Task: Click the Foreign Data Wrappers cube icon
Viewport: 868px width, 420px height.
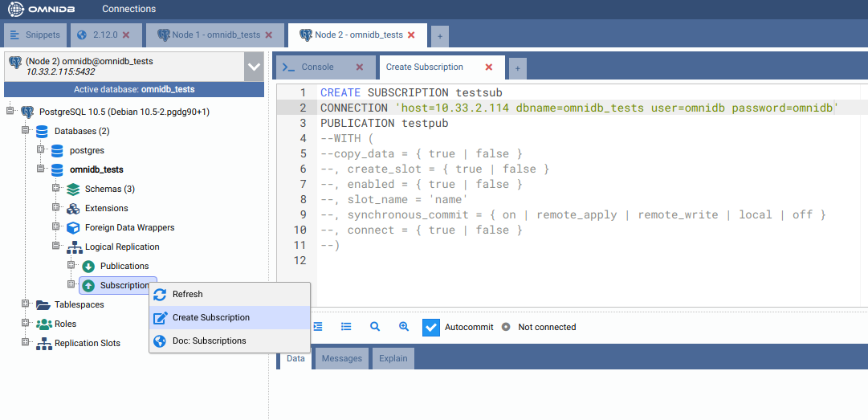Action: (73, 228)
